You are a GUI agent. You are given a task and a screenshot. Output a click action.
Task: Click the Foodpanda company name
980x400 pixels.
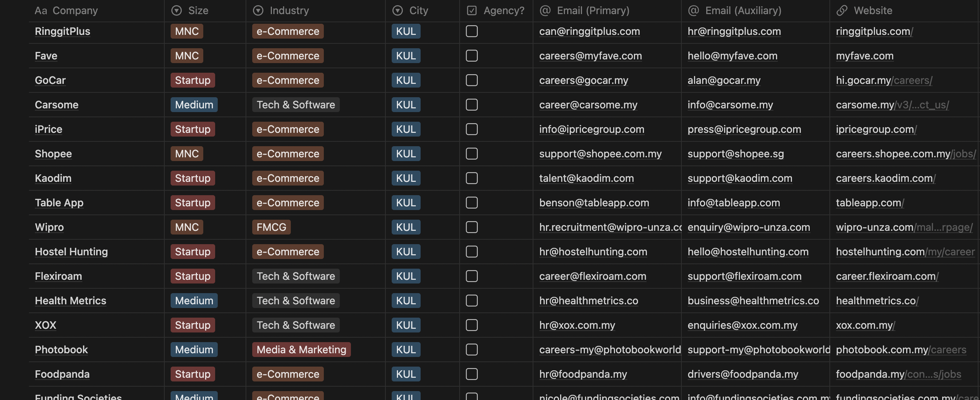click(62, 374)
